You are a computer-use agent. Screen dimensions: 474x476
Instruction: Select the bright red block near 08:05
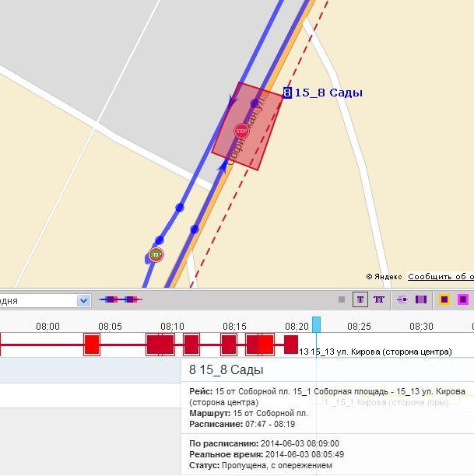pyautogui.click(x=92, y=344)
